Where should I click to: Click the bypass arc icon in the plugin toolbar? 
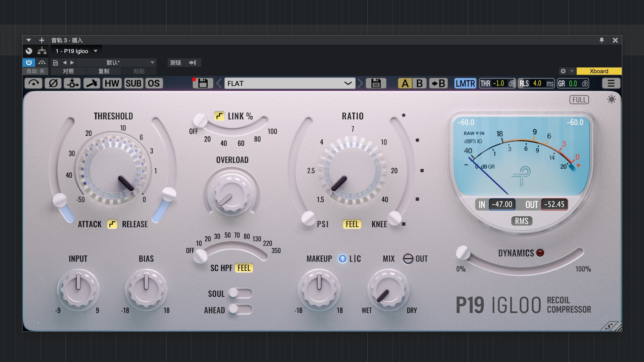[34, 83]
